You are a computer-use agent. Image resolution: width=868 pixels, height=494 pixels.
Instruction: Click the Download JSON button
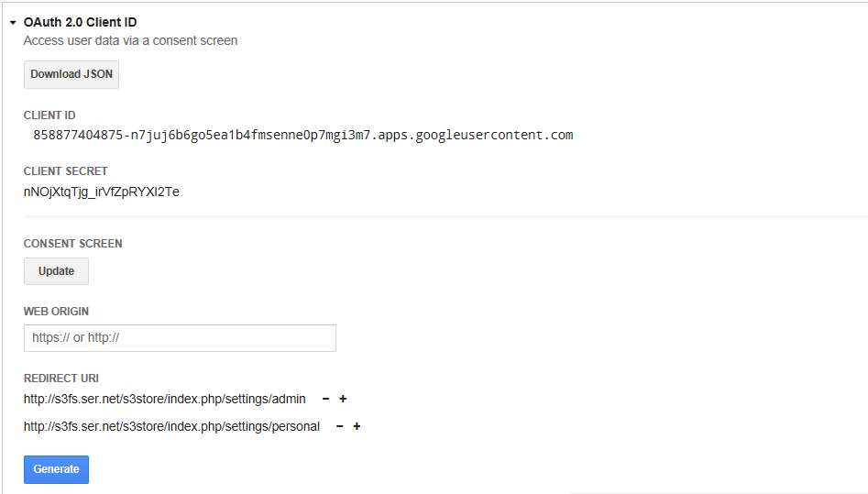[71, 74]
